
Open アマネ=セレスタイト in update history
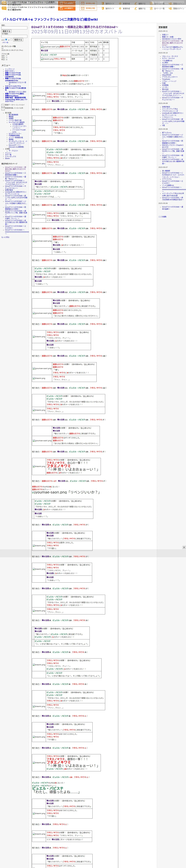pos(169,77)
